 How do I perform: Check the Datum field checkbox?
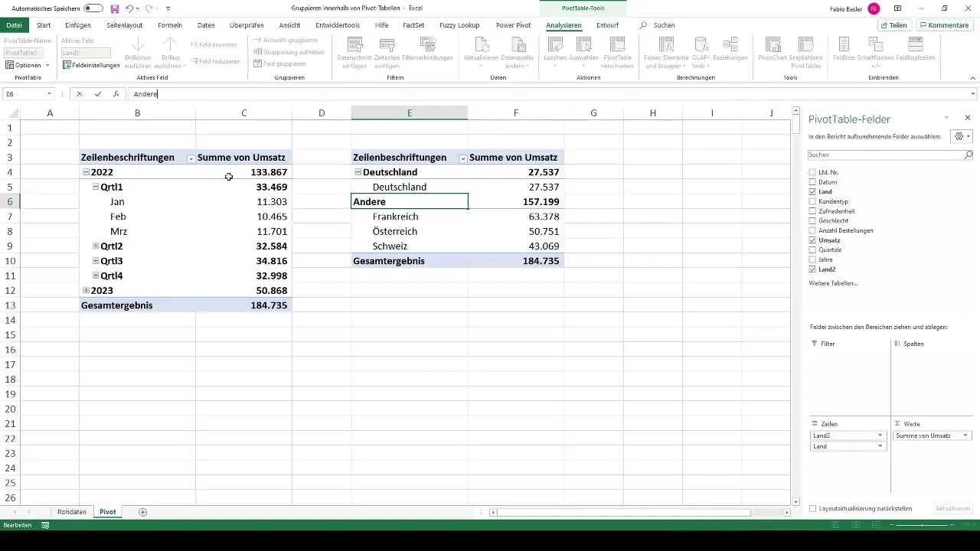pyautogui.click(x=812, y=182)
